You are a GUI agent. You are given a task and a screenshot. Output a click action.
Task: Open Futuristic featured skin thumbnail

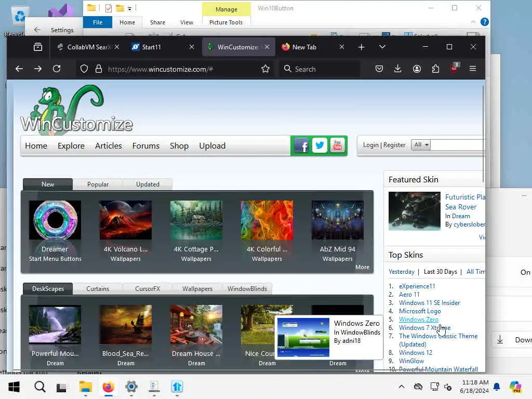(x=414, y=211)
